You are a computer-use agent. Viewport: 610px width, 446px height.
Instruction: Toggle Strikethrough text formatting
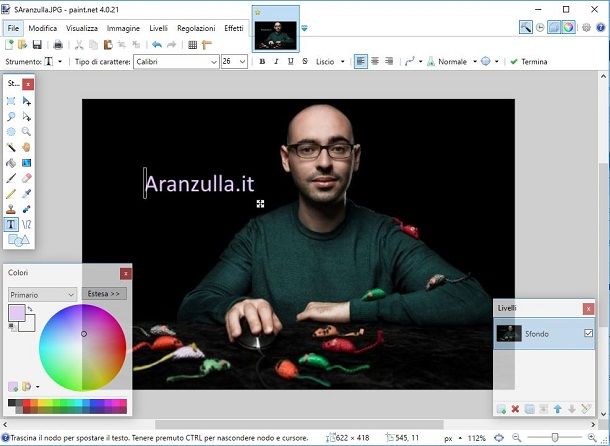(305, 61)
